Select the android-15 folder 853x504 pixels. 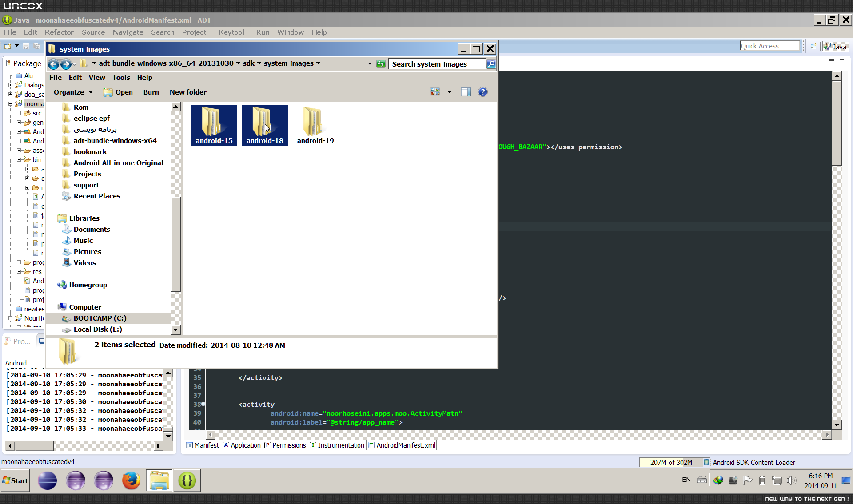coord(214,126)
